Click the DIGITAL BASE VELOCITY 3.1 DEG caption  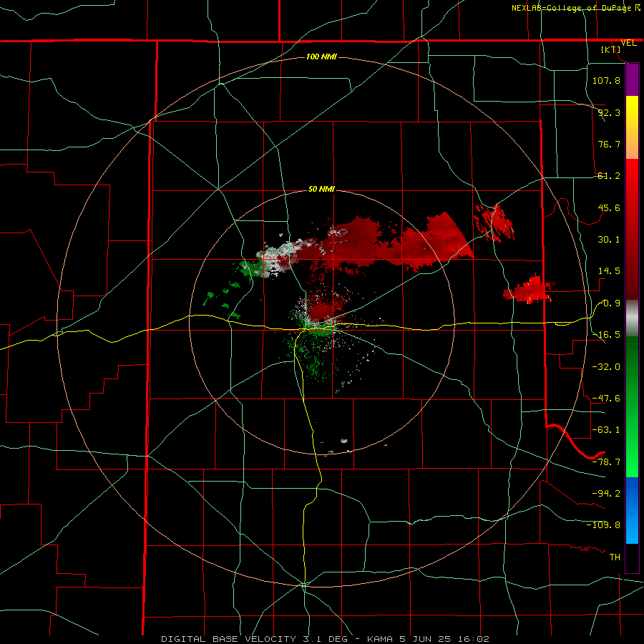coord(254,639)
